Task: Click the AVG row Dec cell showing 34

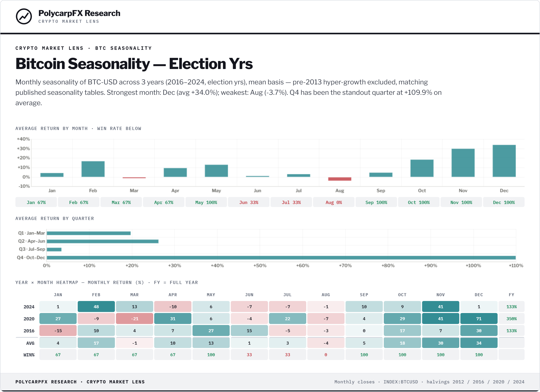Action: pos(479,343)
